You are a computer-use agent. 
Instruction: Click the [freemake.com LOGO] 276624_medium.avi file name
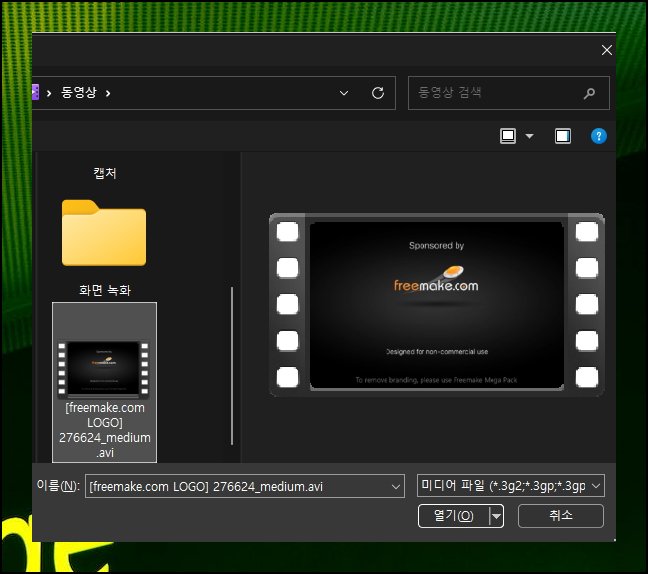coord(105,430)
